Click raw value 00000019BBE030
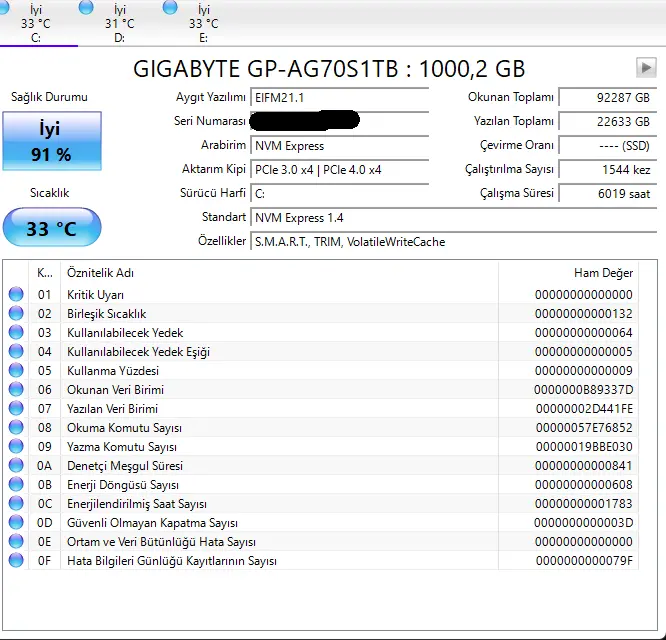666x640 pixels. 584,447
